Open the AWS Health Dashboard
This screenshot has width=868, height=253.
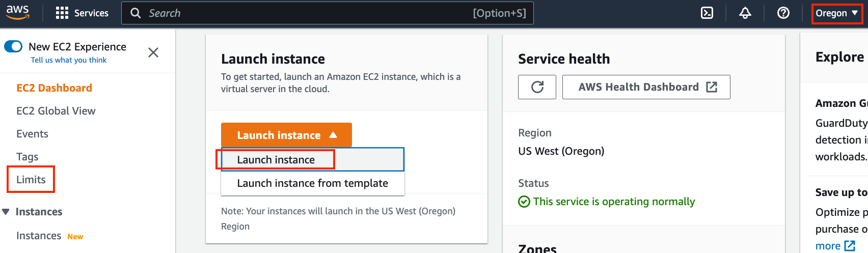point(646,87)
